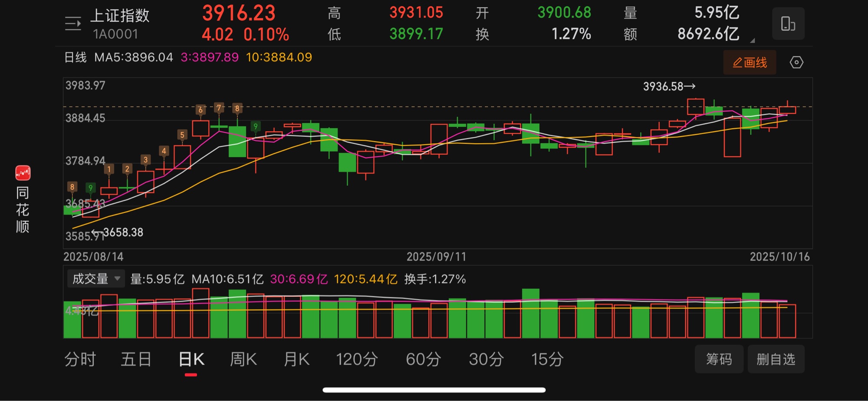
Task: Click the 画线 draw line button
Action: coord(750,63)
